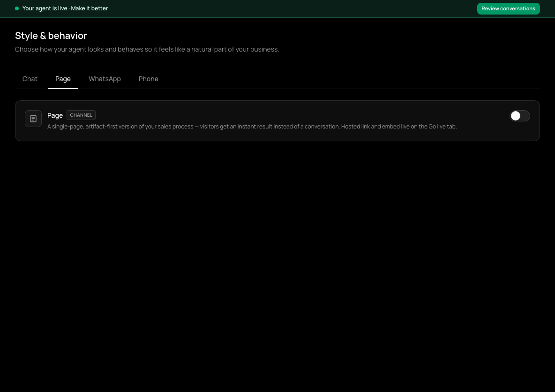The image size is (555, 392).
Task: Open the Chat tab
Action: (30, 79)
